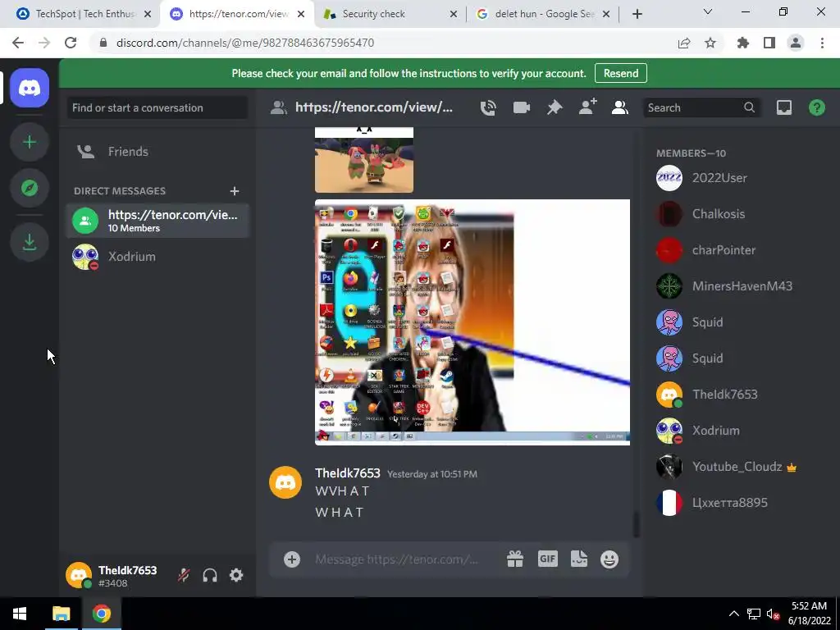The image size is (840, 630).
Task: Select member MinersHavenM43
Action: (x=741, y=286)
